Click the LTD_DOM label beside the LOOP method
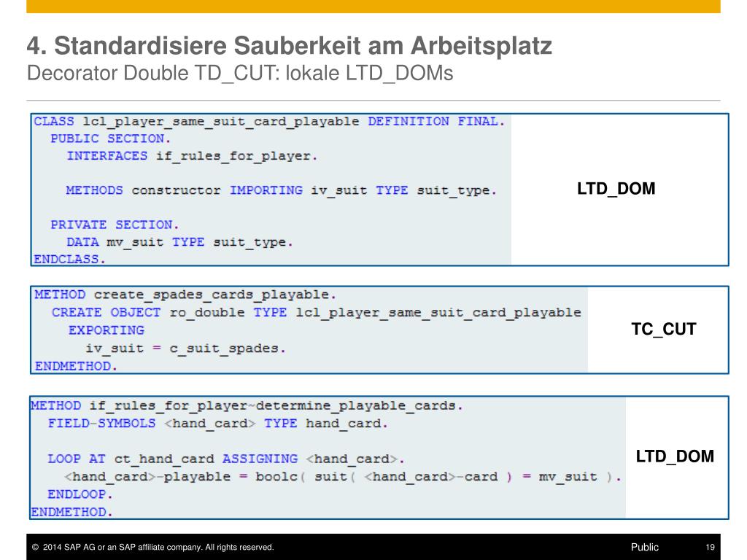Viewport: 747px width, 560px height. pyautogui.click(x=675, y=456)
